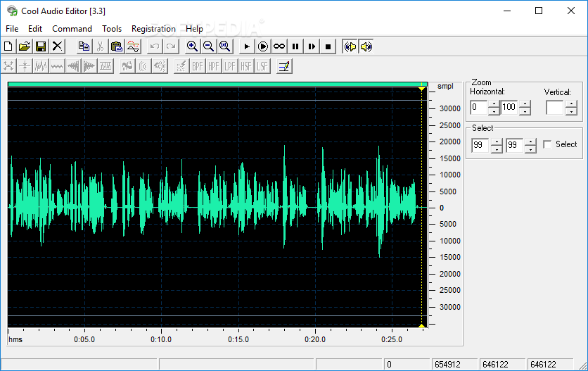Viewport: 588px width, 371px height.
Task: Open an audio file with the folder icon
Action: (24, 46)
